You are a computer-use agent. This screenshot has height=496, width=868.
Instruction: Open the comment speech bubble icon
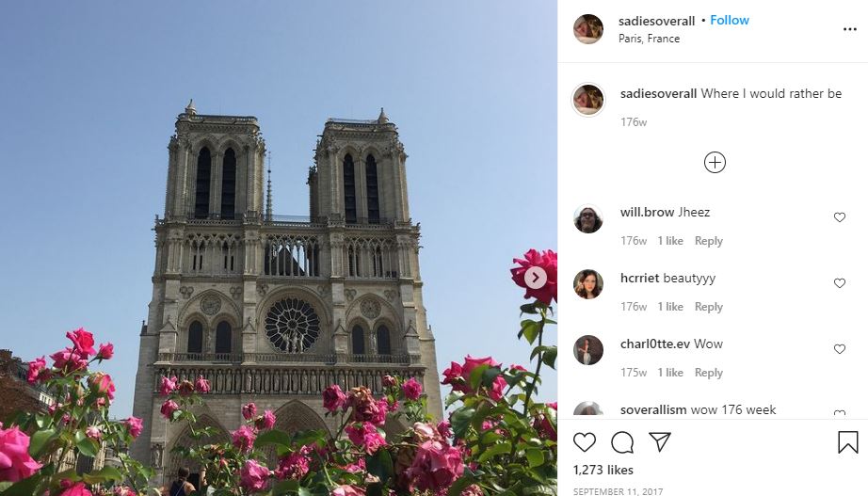[622, 442]
